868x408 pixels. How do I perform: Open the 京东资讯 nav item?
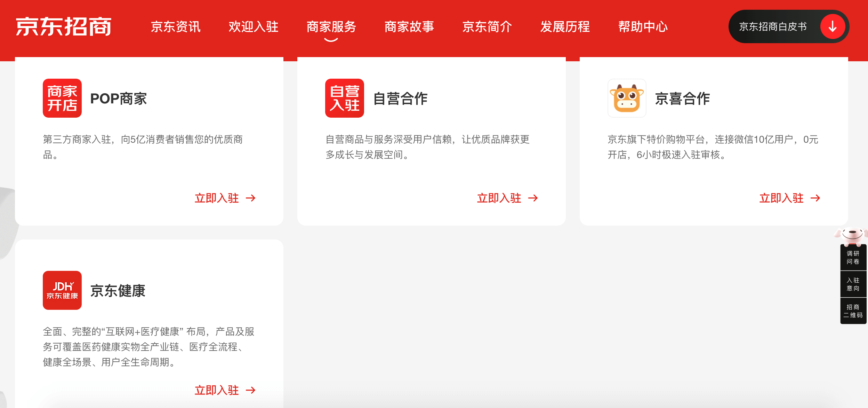[x=176, y=27]
